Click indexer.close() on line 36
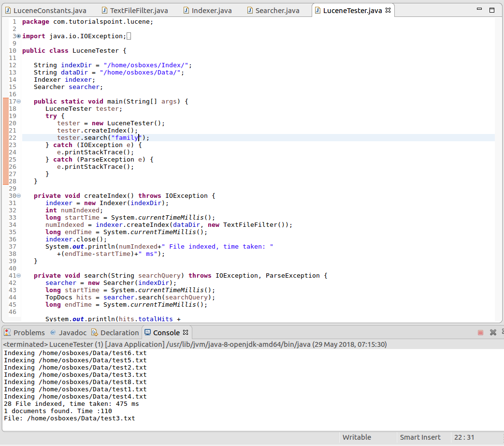This screenshot has width=504, height=446. point(76,239)
